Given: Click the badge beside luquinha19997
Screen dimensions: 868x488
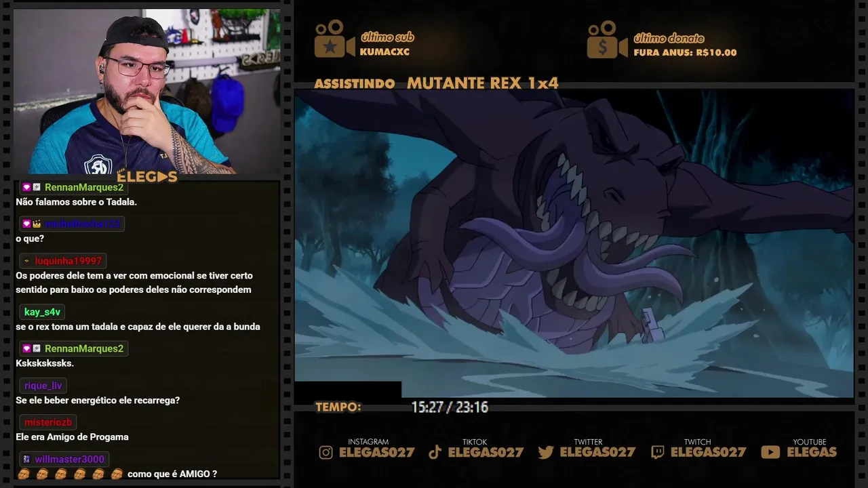Looking at the screenshot, I should point(26,261).
